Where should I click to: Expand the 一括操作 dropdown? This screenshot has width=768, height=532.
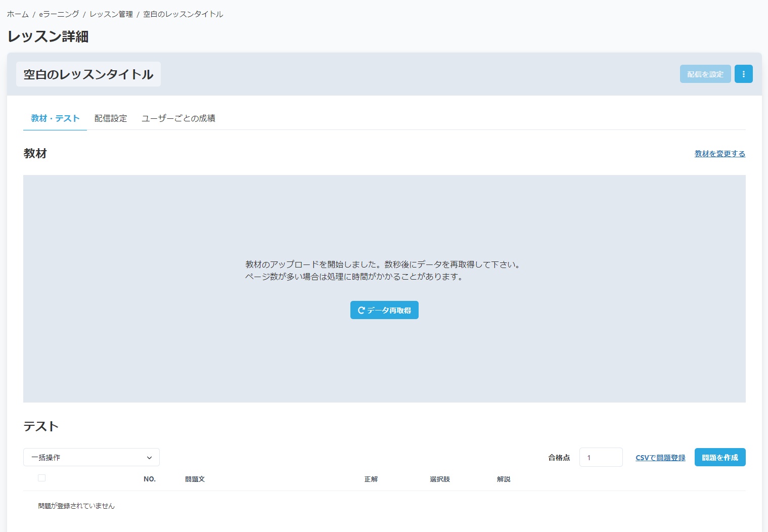(x=92, y=457)
